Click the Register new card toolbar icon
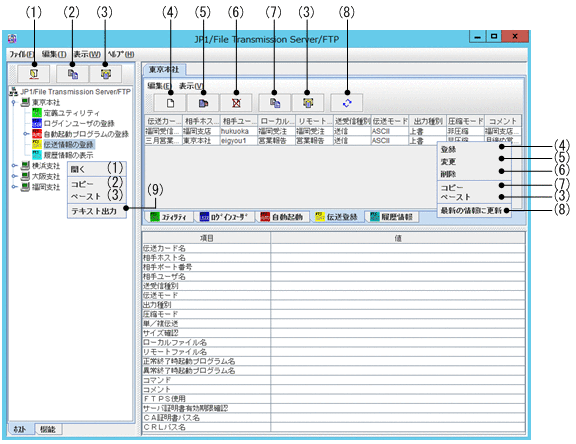 [x=170, y=103]
